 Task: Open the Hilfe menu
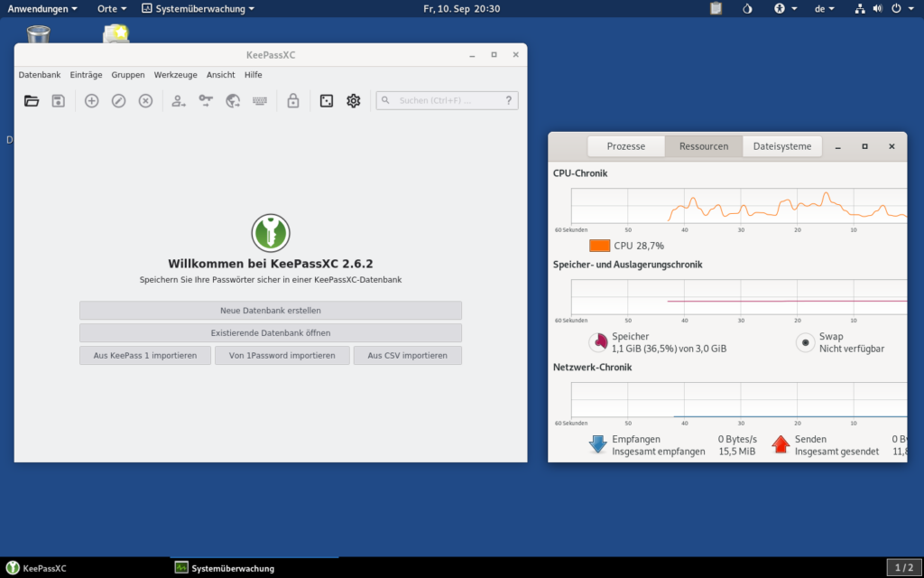click(254, 75)
